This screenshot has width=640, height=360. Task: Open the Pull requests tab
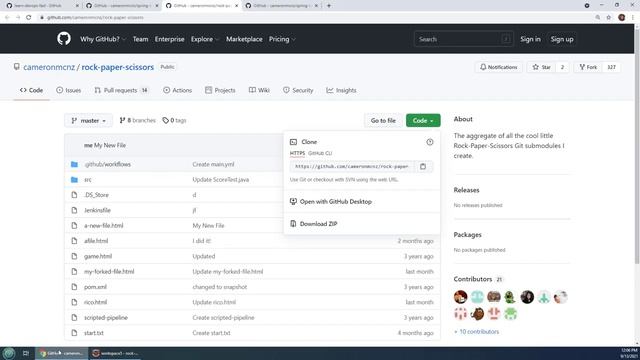(x=121, y=90)
